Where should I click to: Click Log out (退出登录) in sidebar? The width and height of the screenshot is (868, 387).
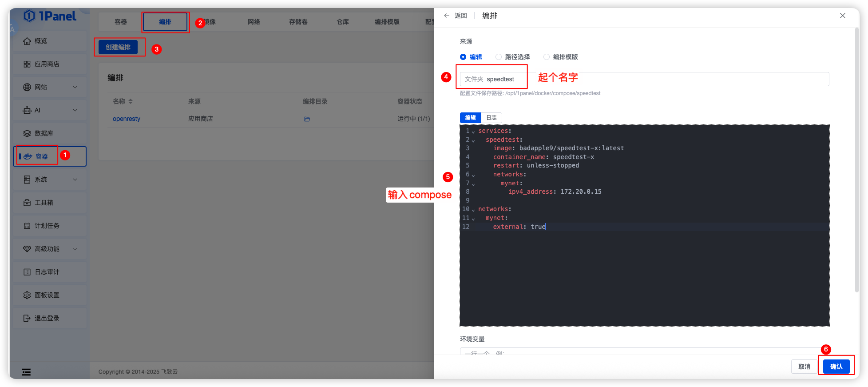[47, 318]
